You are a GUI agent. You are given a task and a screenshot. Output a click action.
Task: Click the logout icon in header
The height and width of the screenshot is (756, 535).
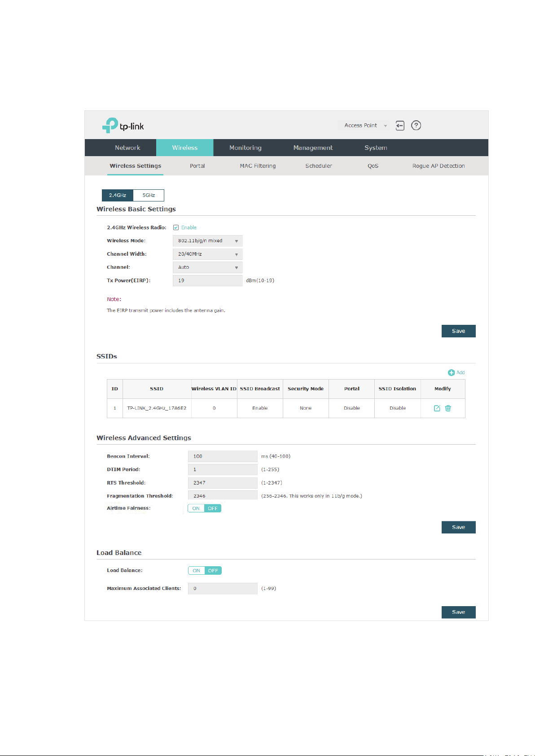pyautogui.click(x=400, y=126)
